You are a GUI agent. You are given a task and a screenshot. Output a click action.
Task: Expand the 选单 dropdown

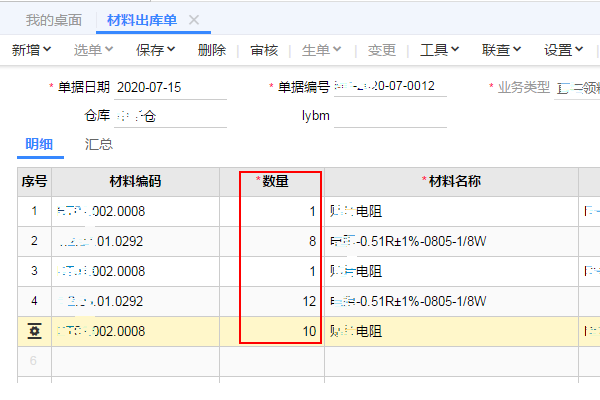(x=95, y=49)
